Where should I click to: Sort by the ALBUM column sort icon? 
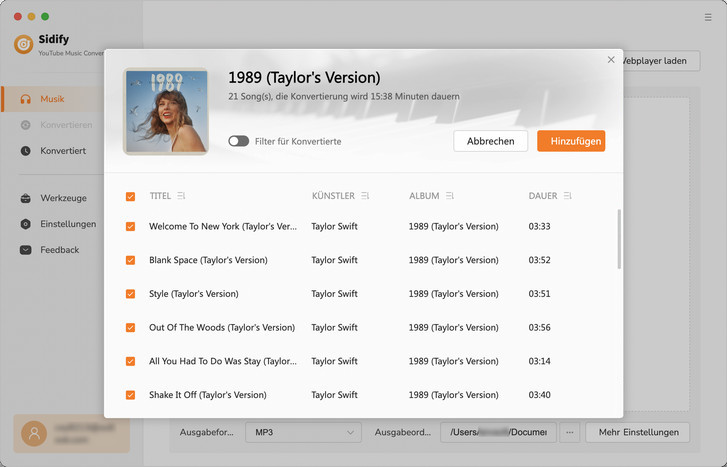[x=450, y=196]
